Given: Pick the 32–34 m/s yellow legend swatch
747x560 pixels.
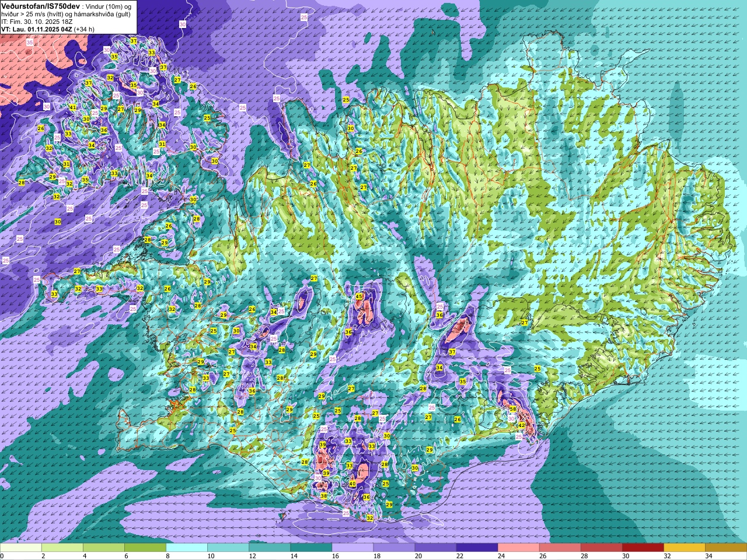Looking at the screenshot, I should (x=684, y=548).
